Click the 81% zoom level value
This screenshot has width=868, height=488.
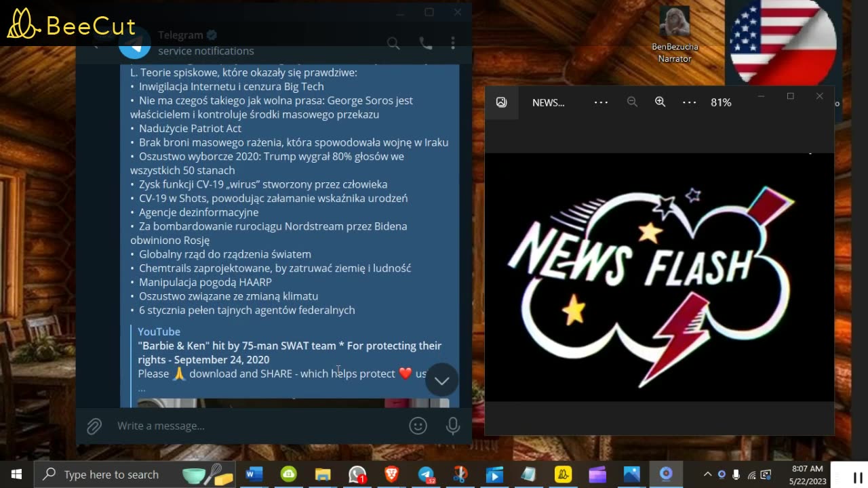coord(721,102)
